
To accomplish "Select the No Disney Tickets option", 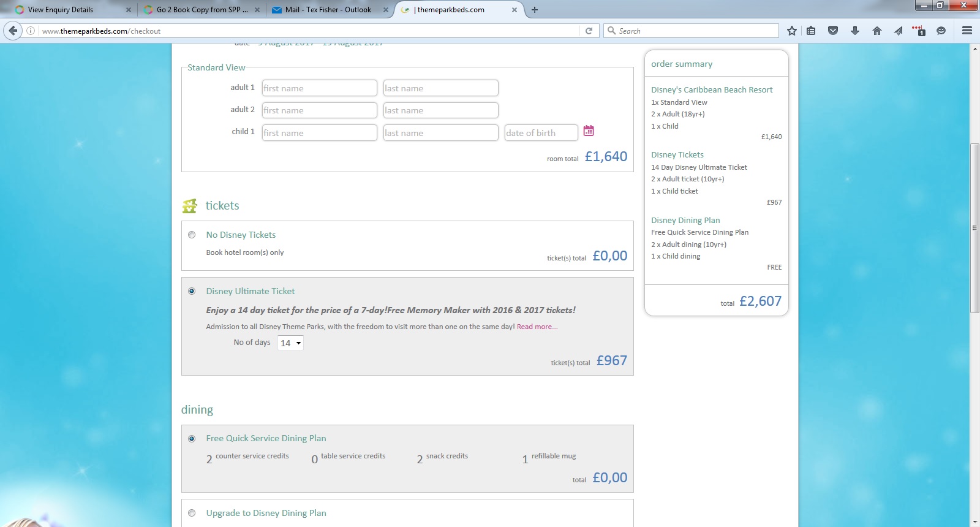I will 192,235.
